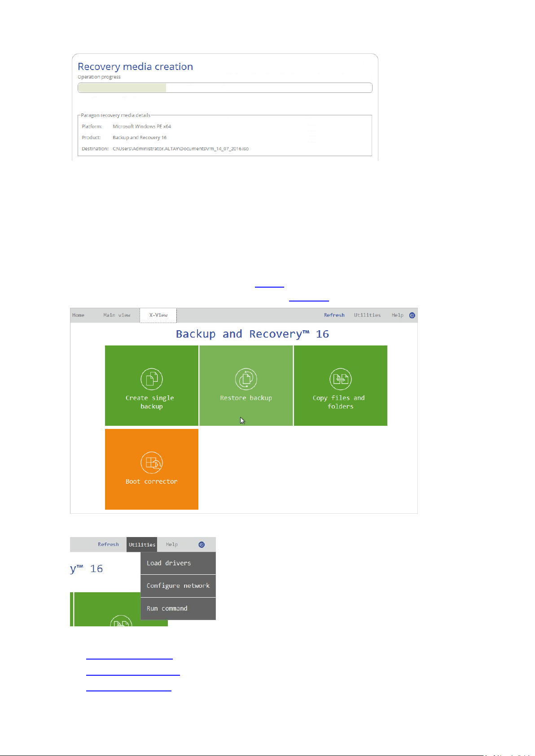Click Refresh in the X-View window toolbar
Viewport: 535px width, 756px height.
334,315
